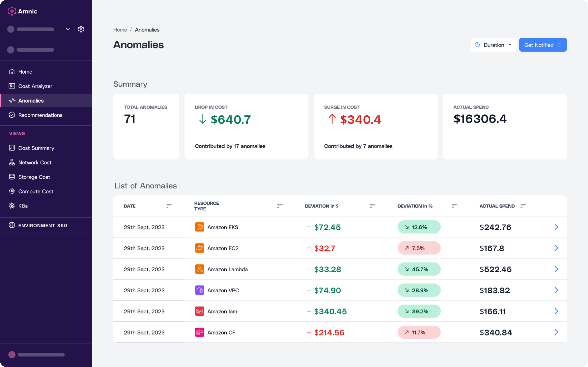Expand the Amazon EC2 row arrow
Viewport: 588px width, 367px height.
(x=556, y=248)
